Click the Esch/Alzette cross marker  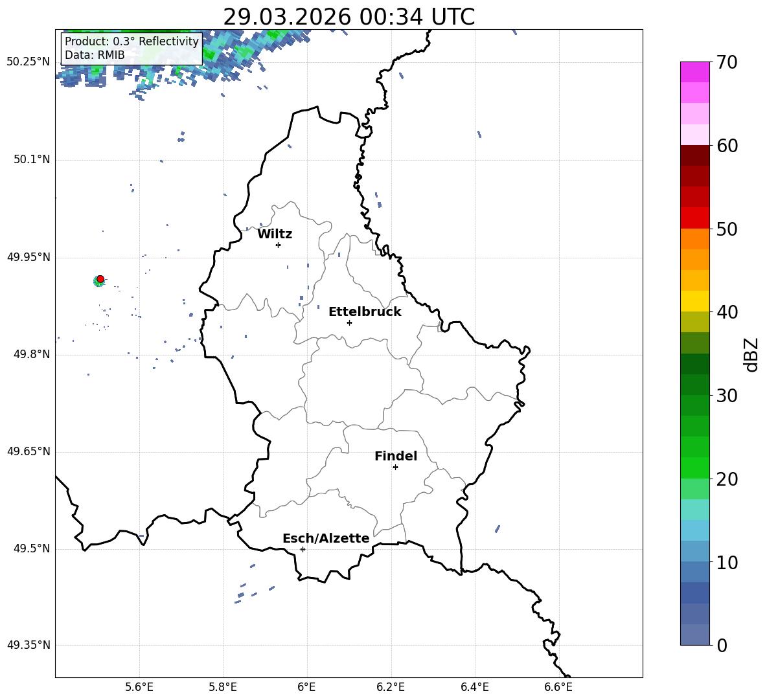tap(303, 549)
